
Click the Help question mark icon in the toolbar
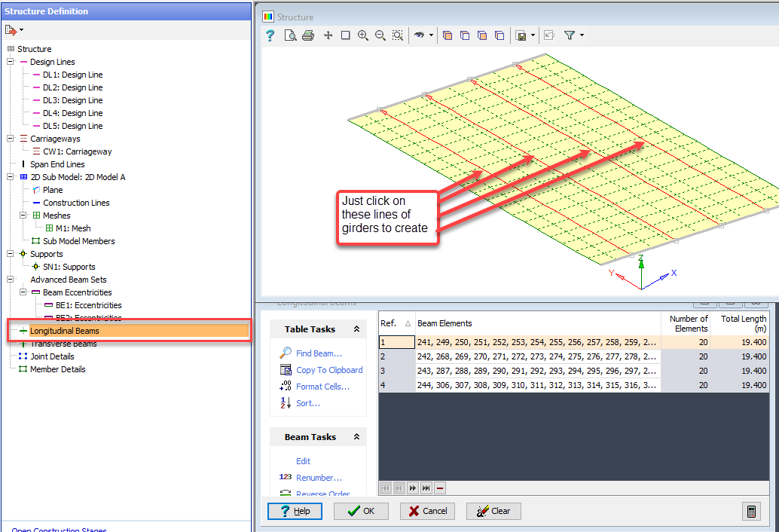pos(270,35)
